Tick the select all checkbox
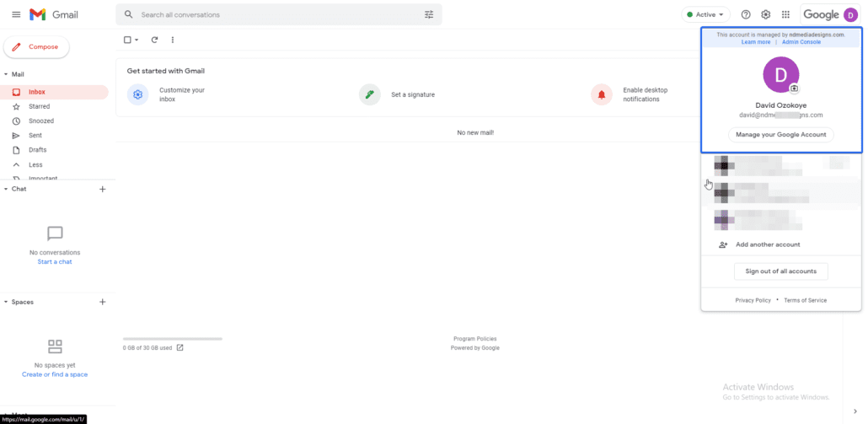The width and height of the screenshot is (868, 424). click(x=127, y=40)
